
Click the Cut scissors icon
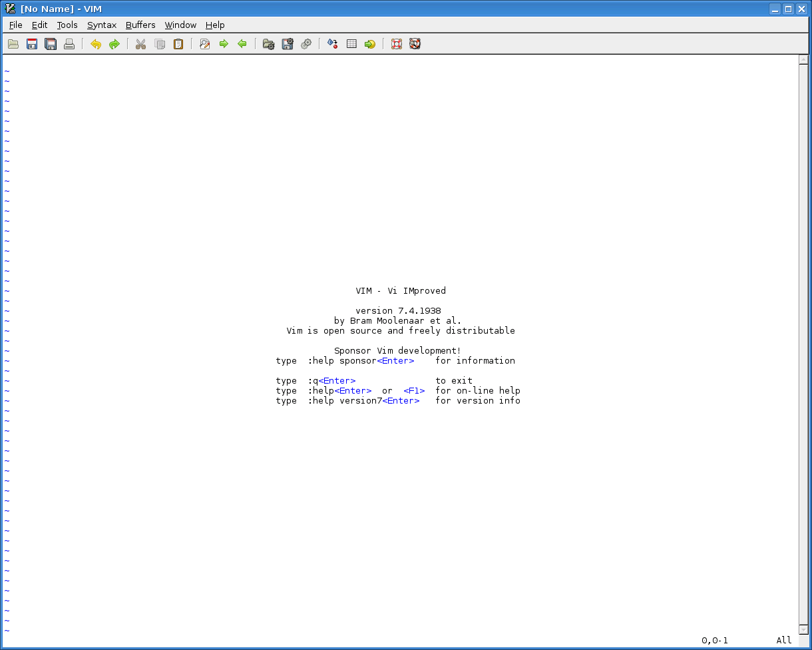141,44
